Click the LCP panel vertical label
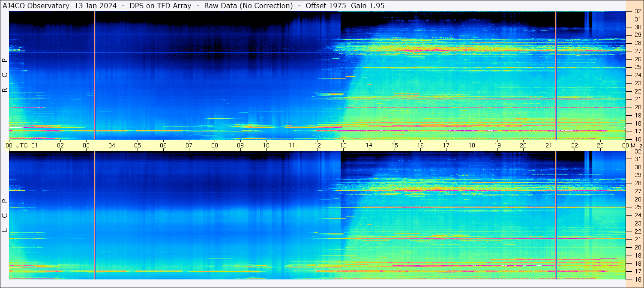This screenshot has height=288, width=644. click(5, 216)
